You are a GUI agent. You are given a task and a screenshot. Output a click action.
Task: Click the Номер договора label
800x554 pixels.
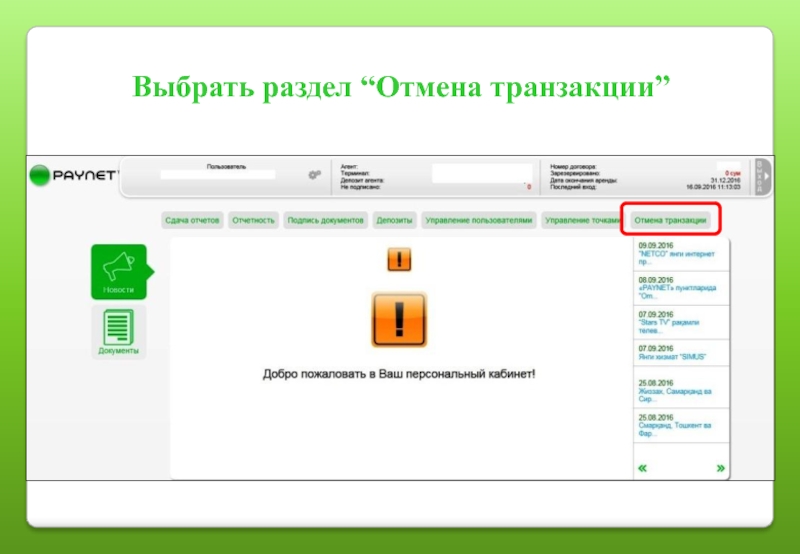[573, 167]
